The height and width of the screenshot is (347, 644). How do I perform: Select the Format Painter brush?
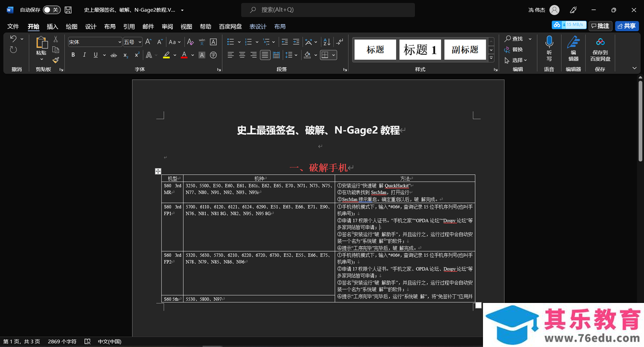55,60
